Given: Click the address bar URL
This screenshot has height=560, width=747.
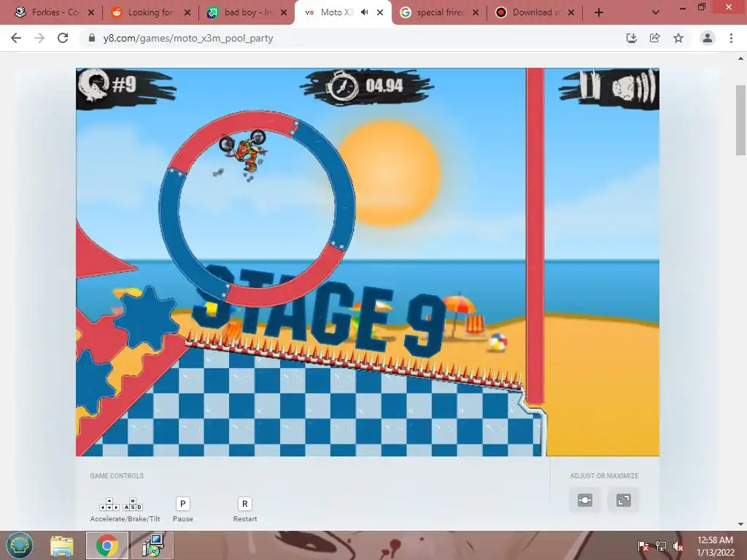Looking at the screenshot, I should coord(188,38).
